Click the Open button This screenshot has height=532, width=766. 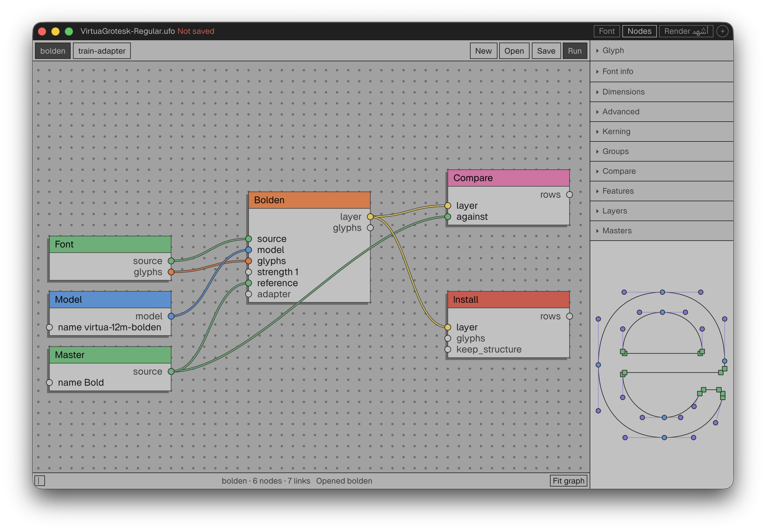tap(514, 51)
